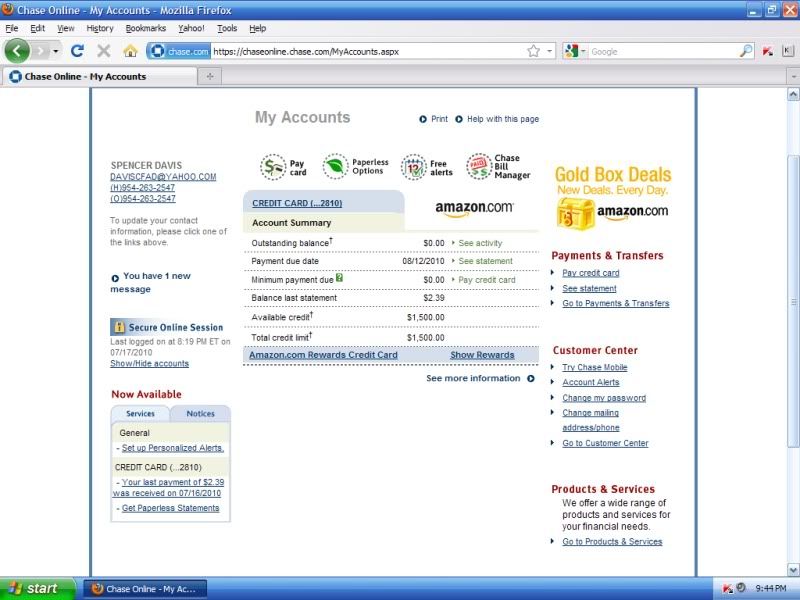Open Amazon.com Rewards Credit Card link
The width and height of the screenshot is (800, 600).
[x=323, y=355]
